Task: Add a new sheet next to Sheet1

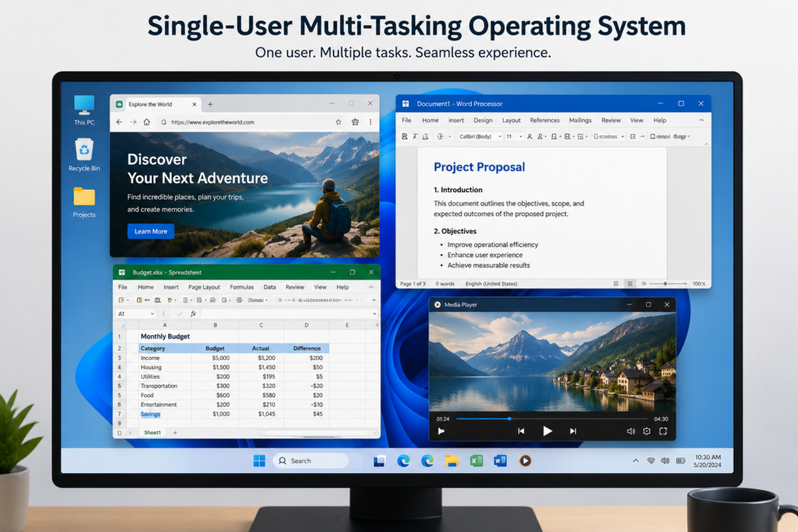Action: [x=175, y=433]
